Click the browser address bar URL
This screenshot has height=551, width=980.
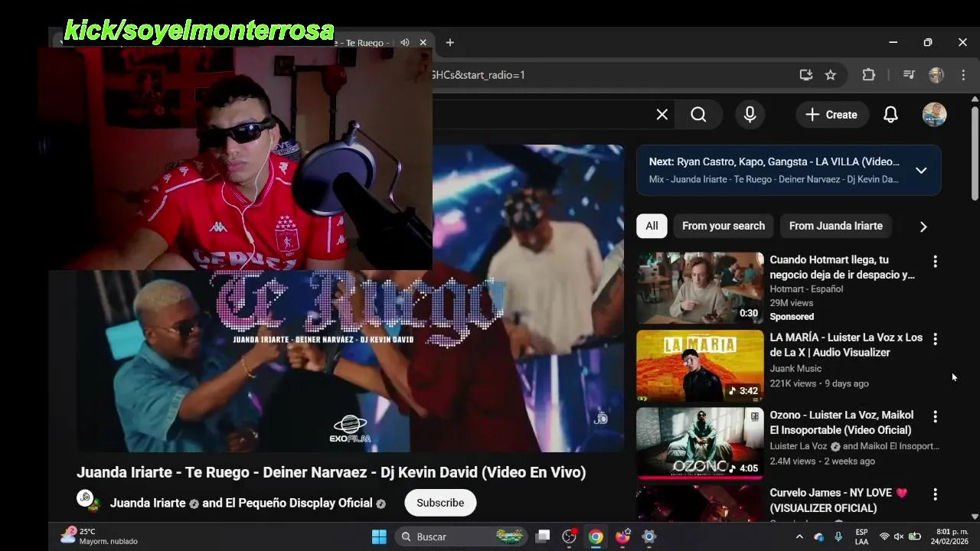pyautogui.click(x=479, y=75)
